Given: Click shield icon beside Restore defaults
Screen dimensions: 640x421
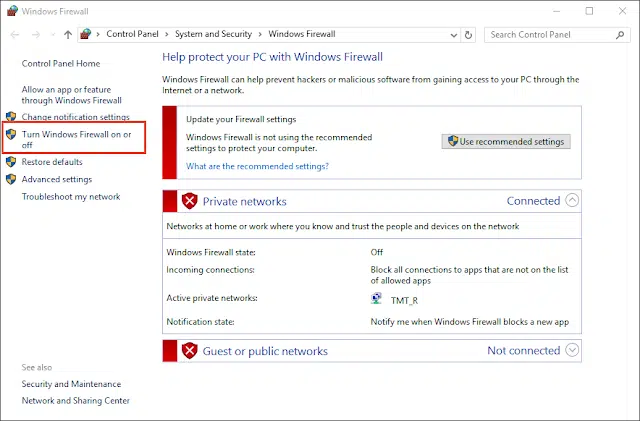Looking at the screenshot, I should 11,162.
